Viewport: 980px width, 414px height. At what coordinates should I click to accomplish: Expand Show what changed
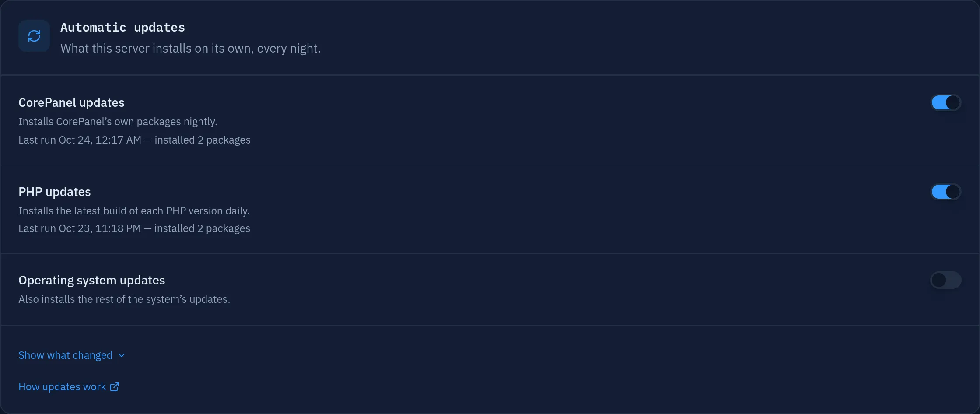72,355
